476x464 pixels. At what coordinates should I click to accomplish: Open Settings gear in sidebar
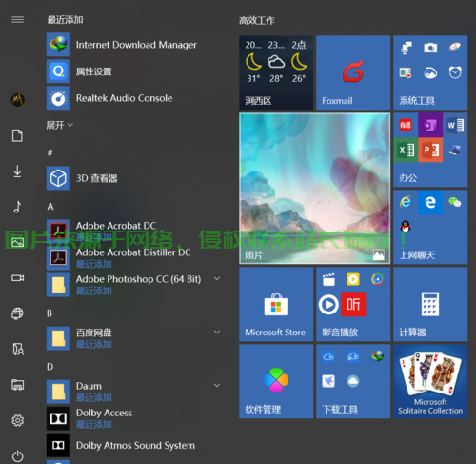[x=17, y=420]
